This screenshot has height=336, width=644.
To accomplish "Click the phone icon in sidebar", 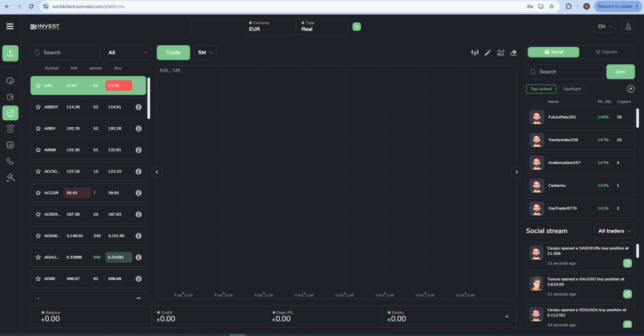I will click(x=10, y=161).
